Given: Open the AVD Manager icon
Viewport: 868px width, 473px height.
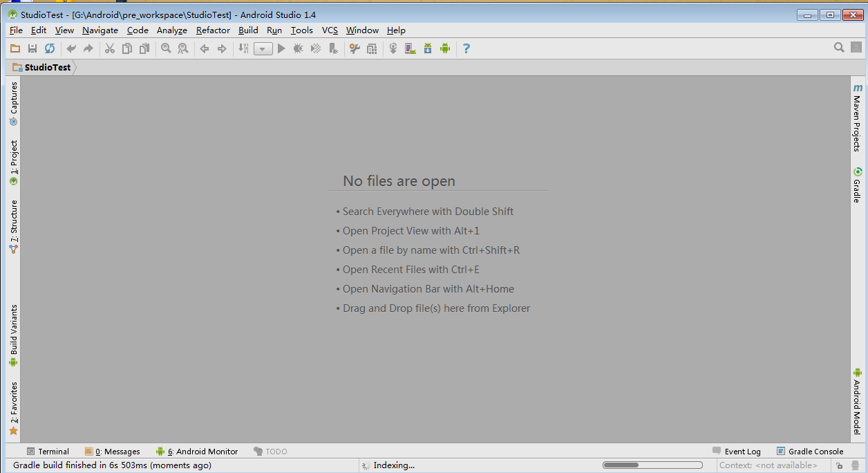Looking at the screenshot, I should [x=411, y=48].
